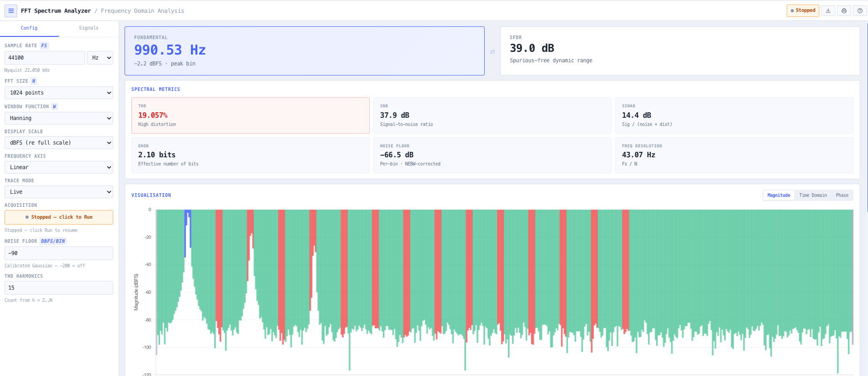
Task: Click the THD 19.057% metric card
Action: click(x=251, y=115)
